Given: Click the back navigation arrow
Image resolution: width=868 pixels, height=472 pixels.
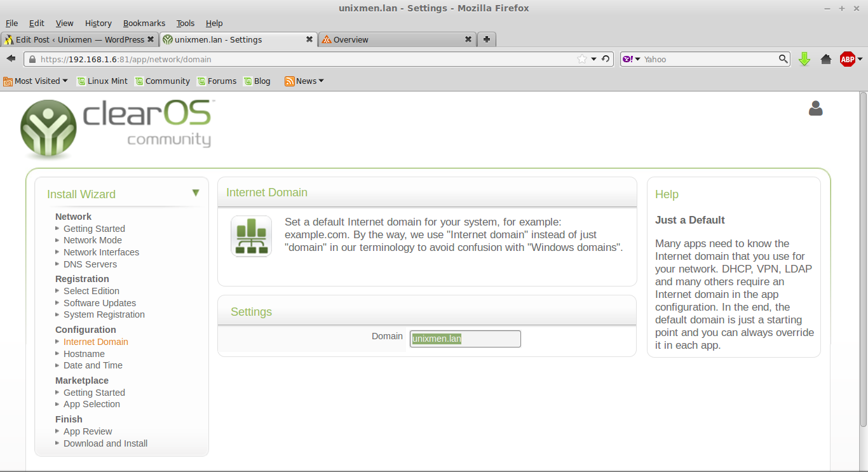Looking at the screenshot, I should [11, 58].
